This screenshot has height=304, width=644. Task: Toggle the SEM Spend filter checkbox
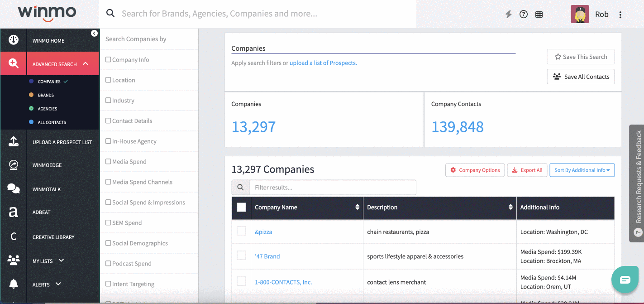click(108, 222)
